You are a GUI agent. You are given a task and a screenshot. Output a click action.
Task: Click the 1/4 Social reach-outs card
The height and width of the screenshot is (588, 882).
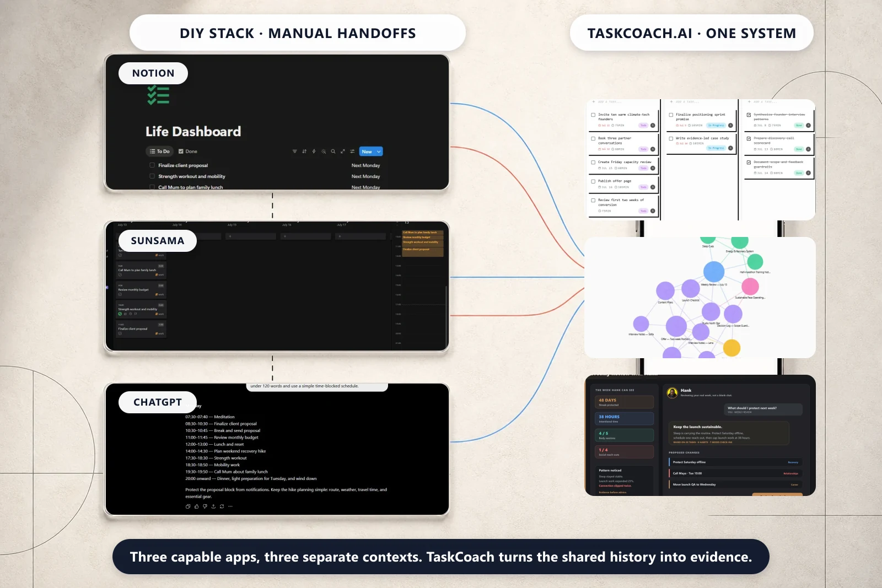pyautogui.click(x=624, y=452)
